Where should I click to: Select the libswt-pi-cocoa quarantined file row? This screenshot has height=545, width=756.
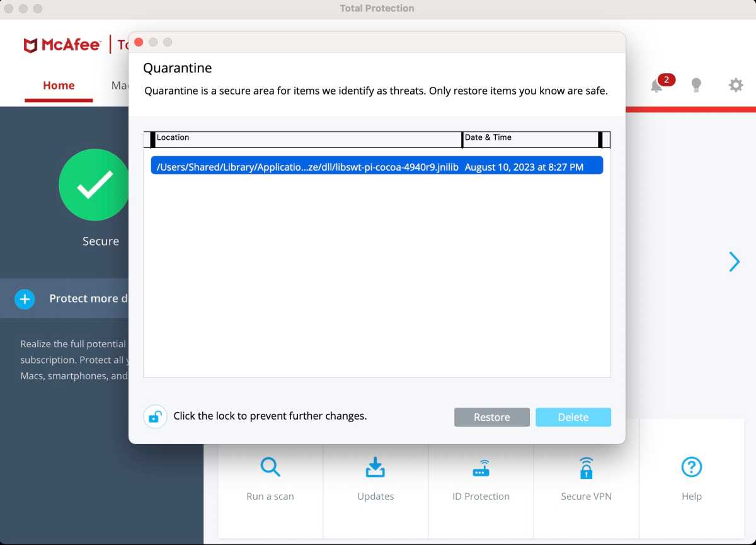pos(377,166)
